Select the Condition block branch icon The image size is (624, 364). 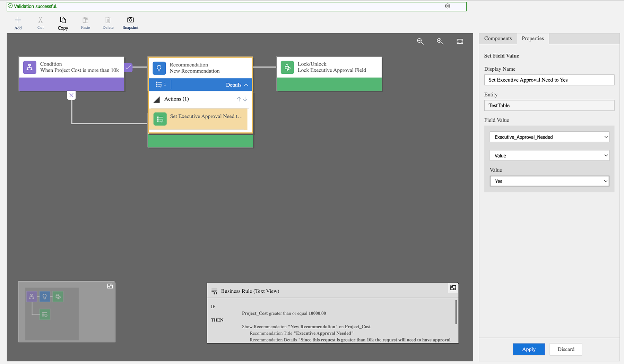[29, 68]
